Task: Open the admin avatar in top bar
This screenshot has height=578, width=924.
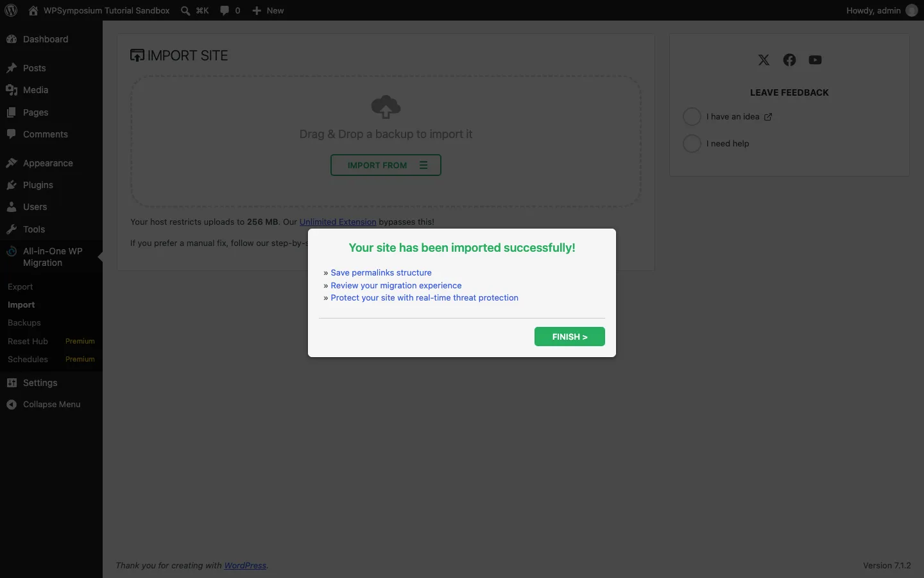Action: [x=912, y=10]
